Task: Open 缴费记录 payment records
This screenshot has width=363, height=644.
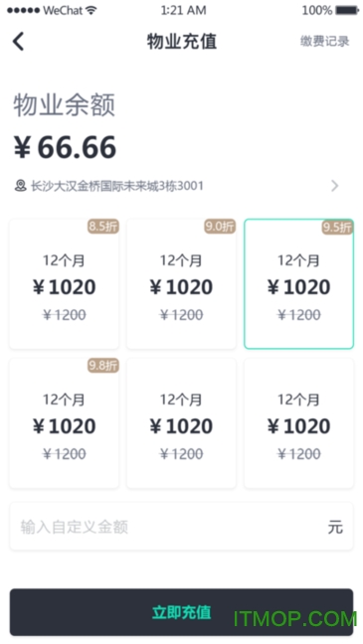Action: pos(325,41)
